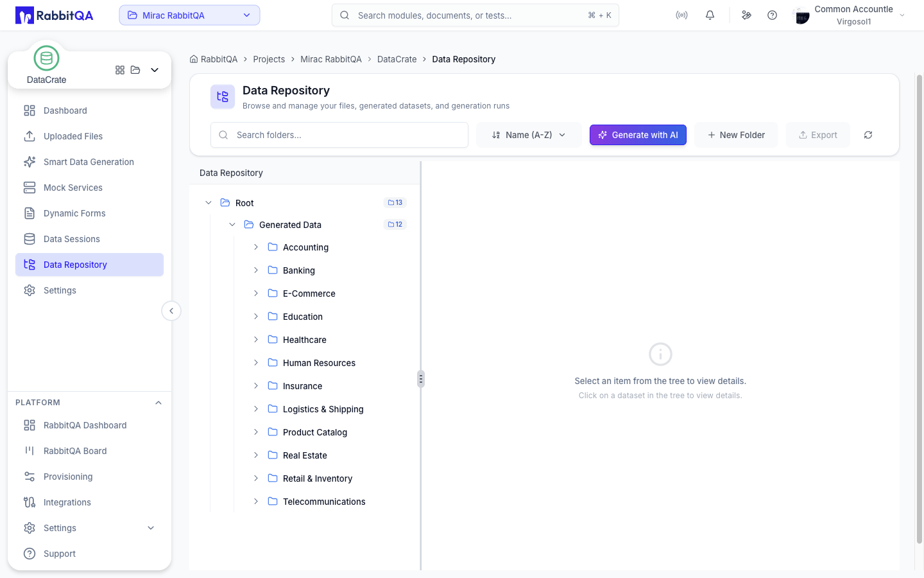The width and height of the screenshot is (924, 578).
Task: Expand the DataCrate module switcher chevron
Action: (155, 70)
